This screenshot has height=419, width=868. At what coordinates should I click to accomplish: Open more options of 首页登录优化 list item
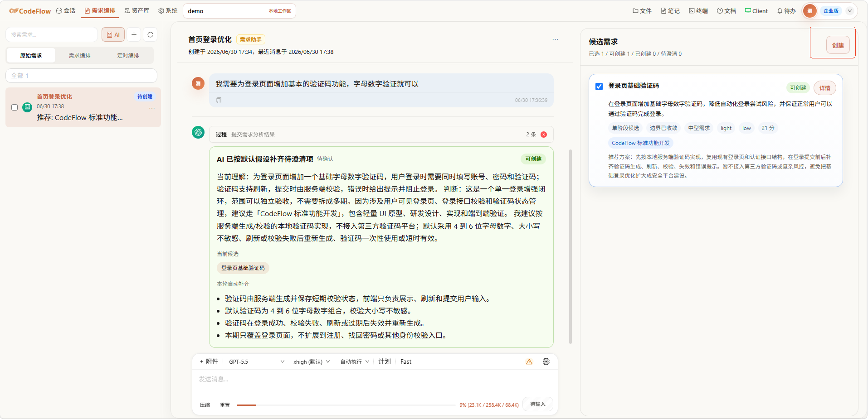[152, 108]
